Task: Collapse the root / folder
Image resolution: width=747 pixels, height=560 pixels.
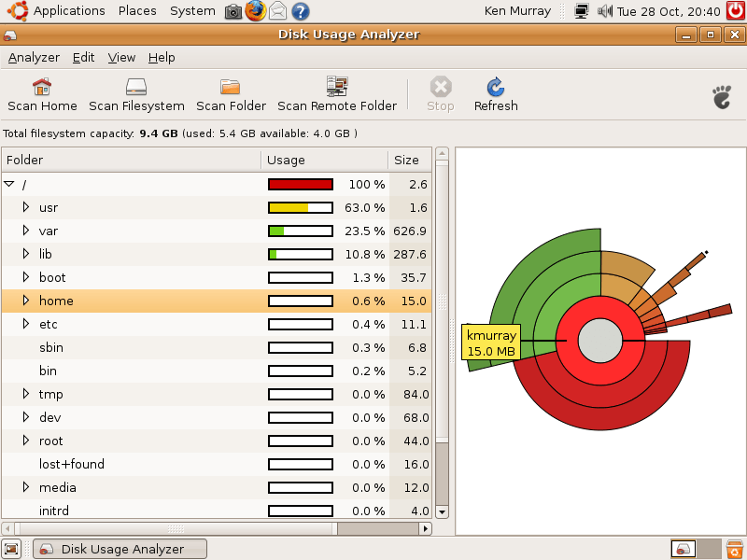Action: (x=11, y=184)
